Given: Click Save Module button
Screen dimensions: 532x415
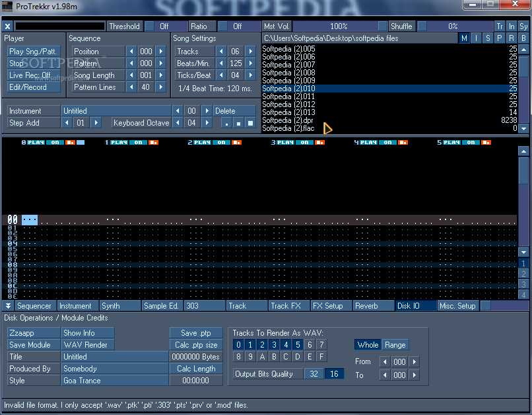Looking at the screenshot, I should point(34,345).
